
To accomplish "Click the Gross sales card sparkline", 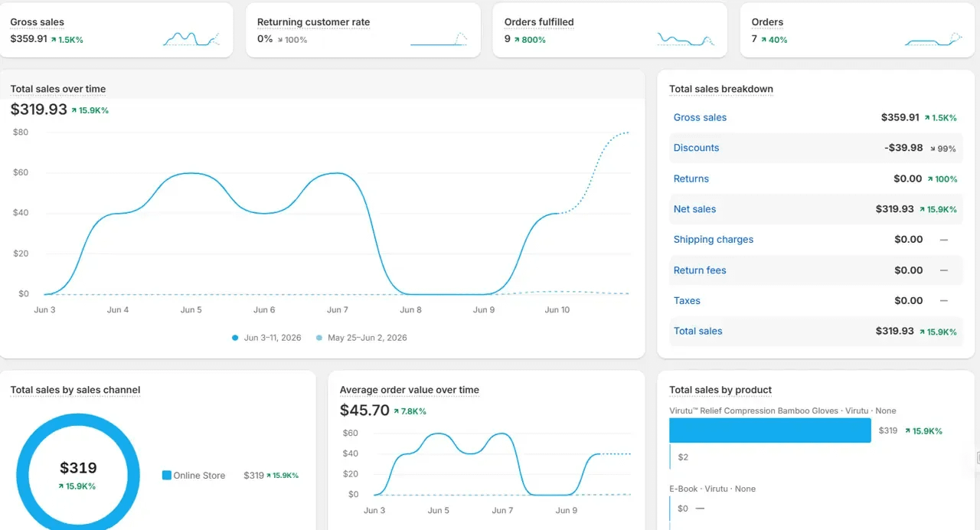I will pos(191,38).
